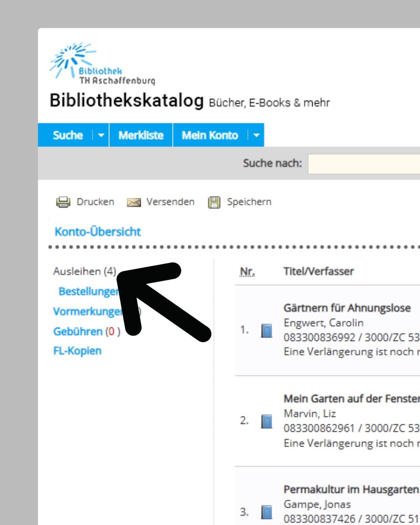Screen dimensions: 420x525
Task: Select Ausleihen (4) in the sidebar
Action: [x=85, y=271]
